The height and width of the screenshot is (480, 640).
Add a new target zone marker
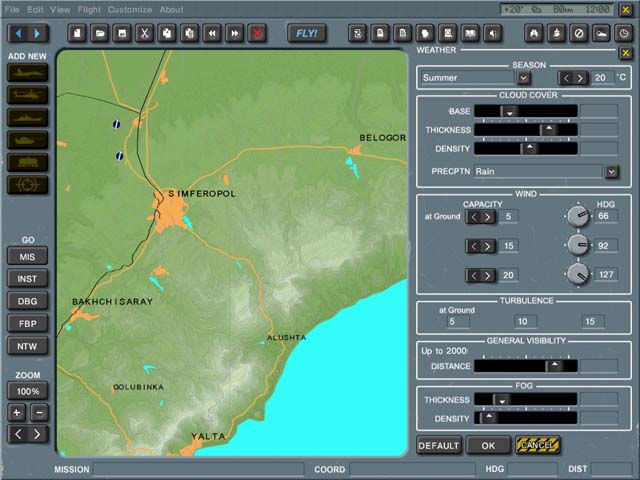click(27, 184)
